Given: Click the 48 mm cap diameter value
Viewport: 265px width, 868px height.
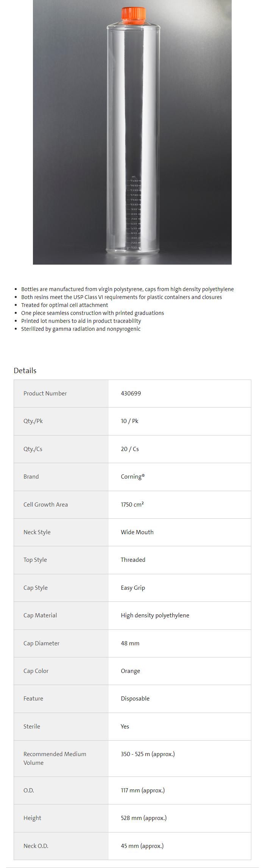Looking at the screenshot, I should (x=130, y=643).
